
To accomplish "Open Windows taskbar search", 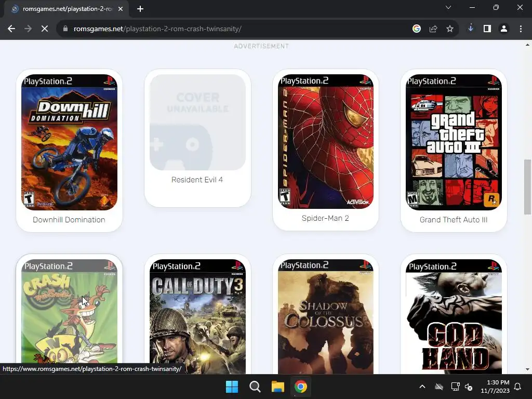I will (255, 387).
